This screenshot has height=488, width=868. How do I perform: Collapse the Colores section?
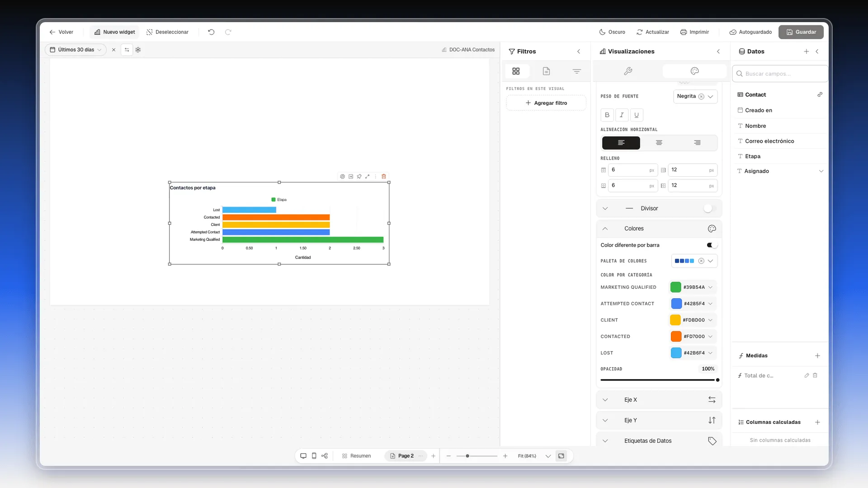point(605,229)
